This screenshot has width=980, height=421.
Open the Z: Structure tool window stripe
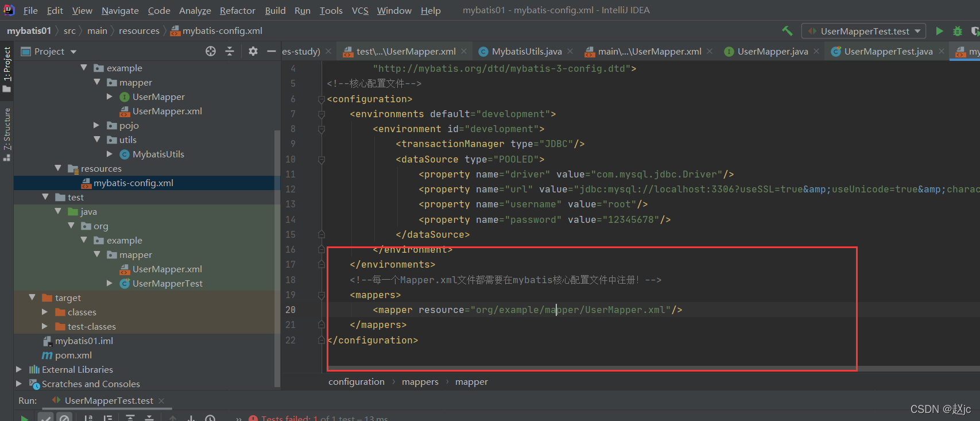click(7, 134)
